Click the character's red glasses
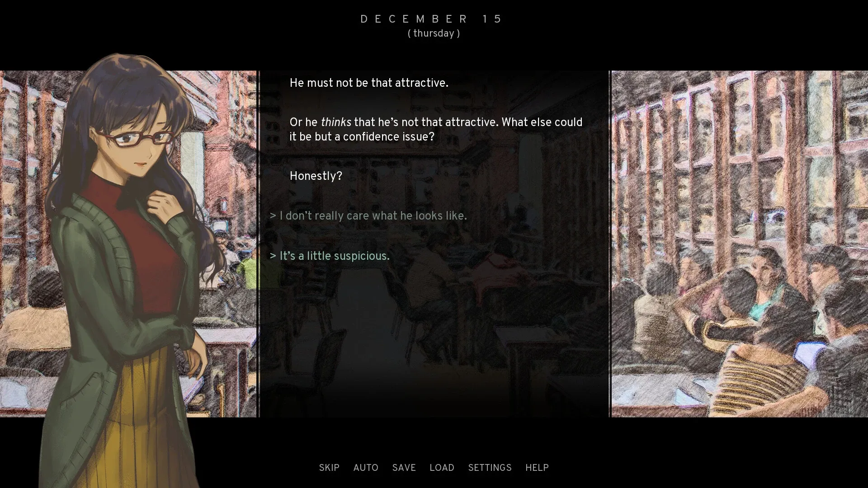Screen dimensions: 868x488 click(x=135, y=138)
